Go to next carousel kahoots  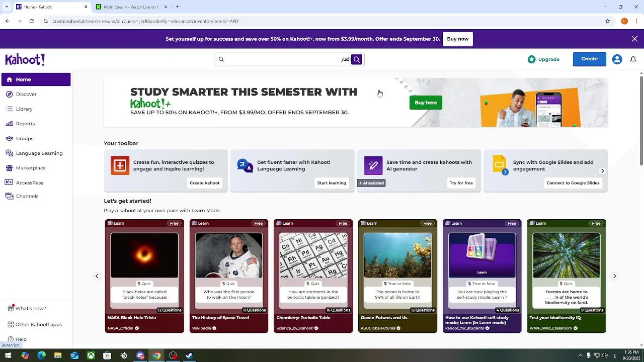(x=614, y=276)
